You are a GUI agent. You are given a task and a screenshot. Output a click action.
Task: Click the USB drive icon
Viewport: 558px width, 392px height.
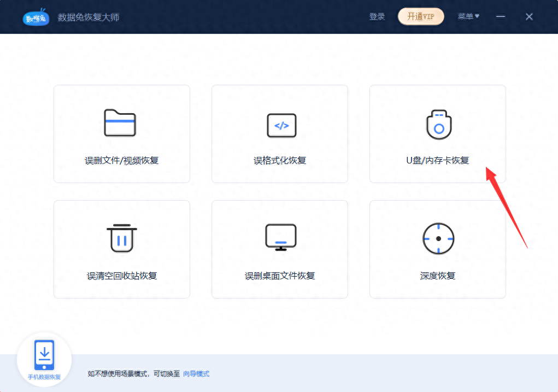pos(439,125)
